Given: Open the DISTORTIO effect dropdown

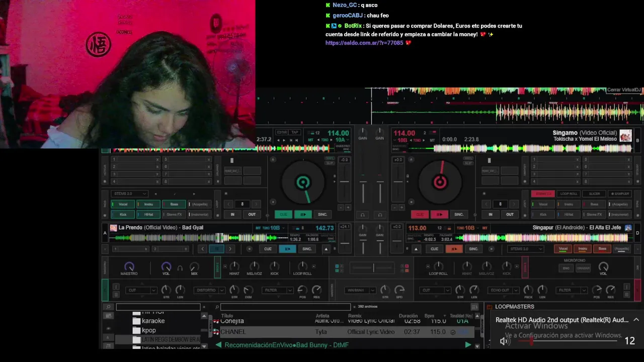Looking at the screenshot, I should (210, 290).
